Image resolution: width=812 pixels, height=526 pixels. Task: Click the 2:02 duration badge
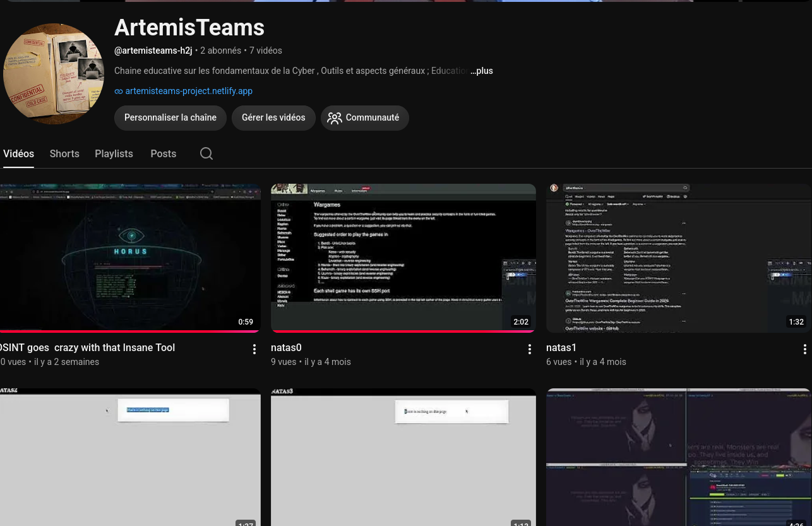click(521, 322)
